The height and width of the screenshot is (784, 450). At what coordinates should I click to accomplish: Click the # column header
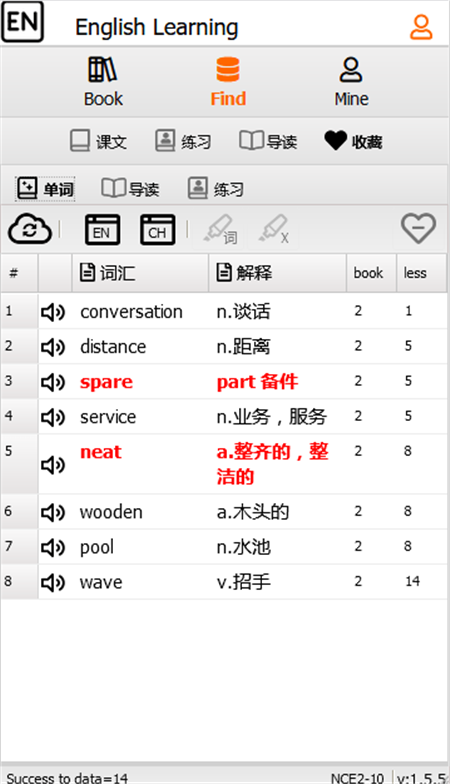click(x=20, y=273)
